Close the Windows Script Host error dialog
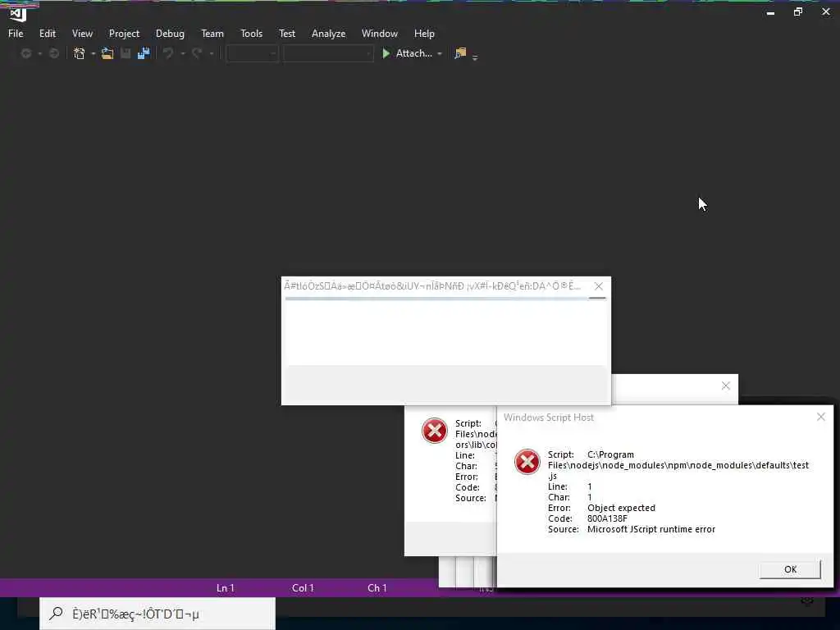This screenshot has height=630, width=840. click(x=820, y=417)
